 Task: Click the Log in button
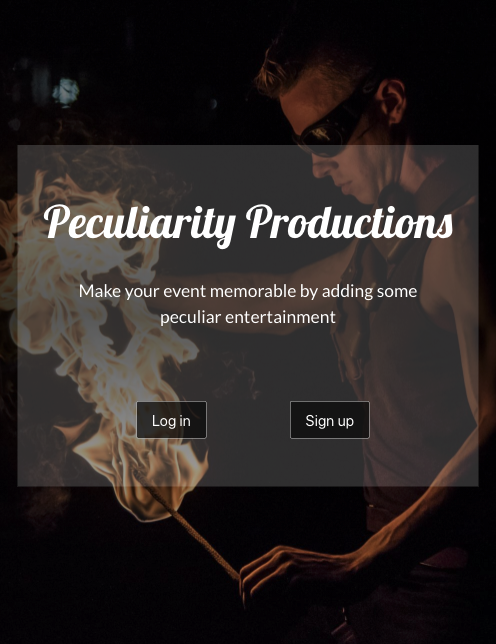pos(171,420)
